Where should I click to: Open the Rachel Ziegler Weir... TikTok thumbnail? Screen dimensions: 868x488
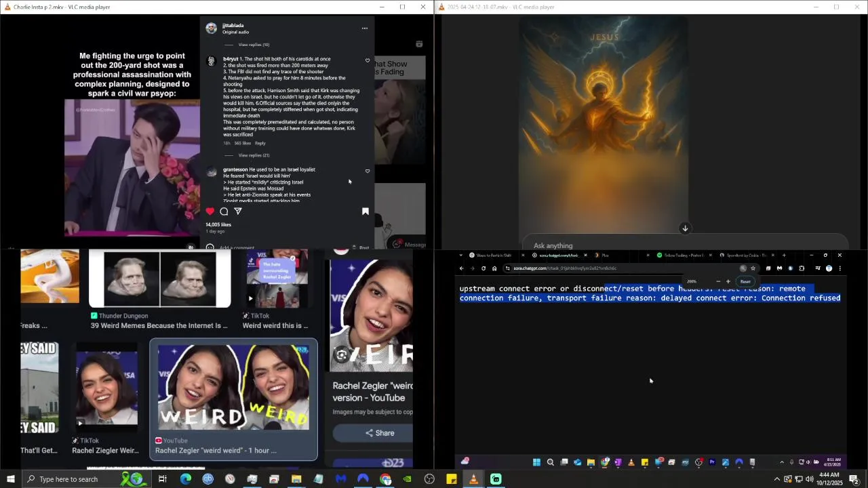106,388
